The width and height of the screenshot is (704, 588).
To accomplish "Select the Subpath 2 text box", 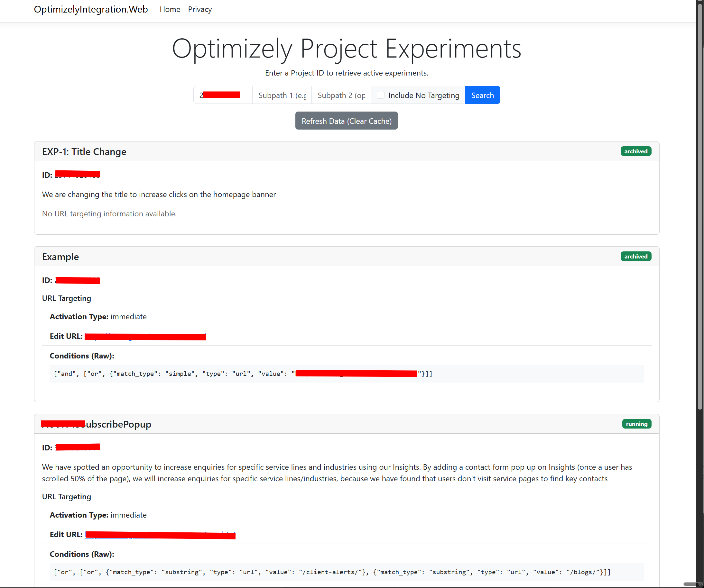I will tap(341, 95).
